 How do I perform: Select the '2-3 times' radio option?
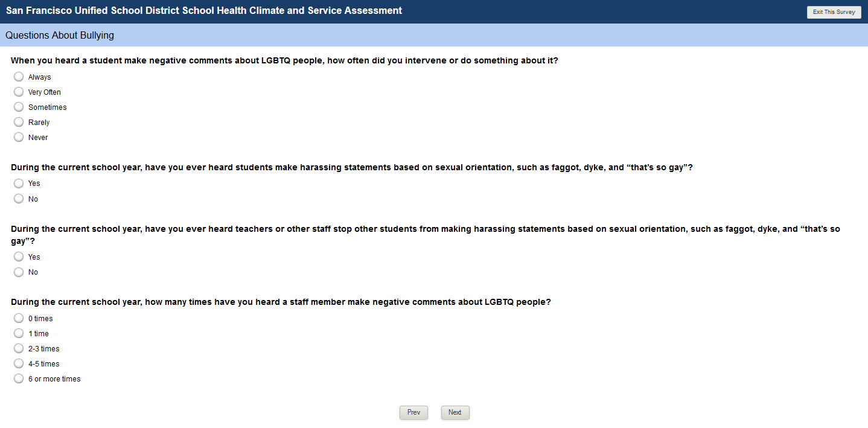(x=19, y=348)
